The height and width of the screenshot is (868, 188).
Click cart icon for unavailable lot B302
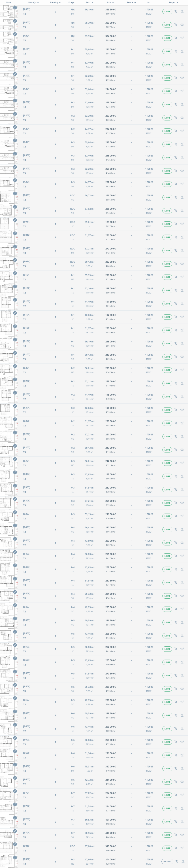pyautogui.click(x=177, y=861)
